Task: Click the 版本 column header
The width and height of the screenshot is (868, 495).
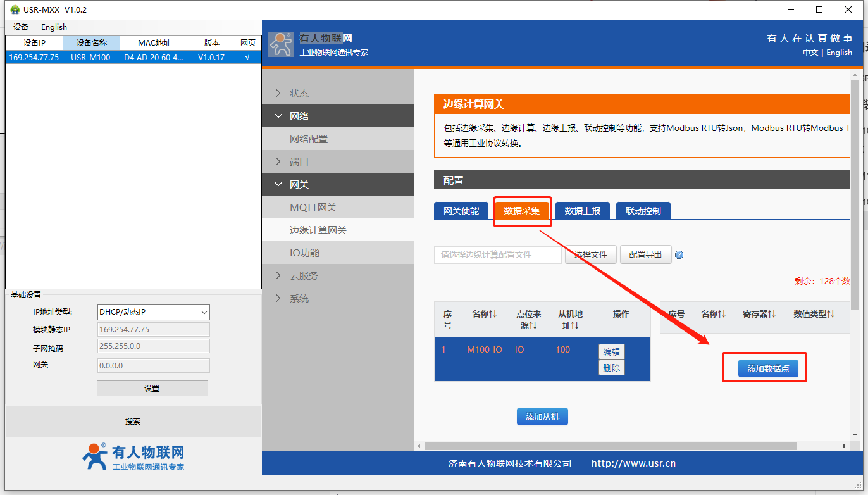Action: (212, 43)
